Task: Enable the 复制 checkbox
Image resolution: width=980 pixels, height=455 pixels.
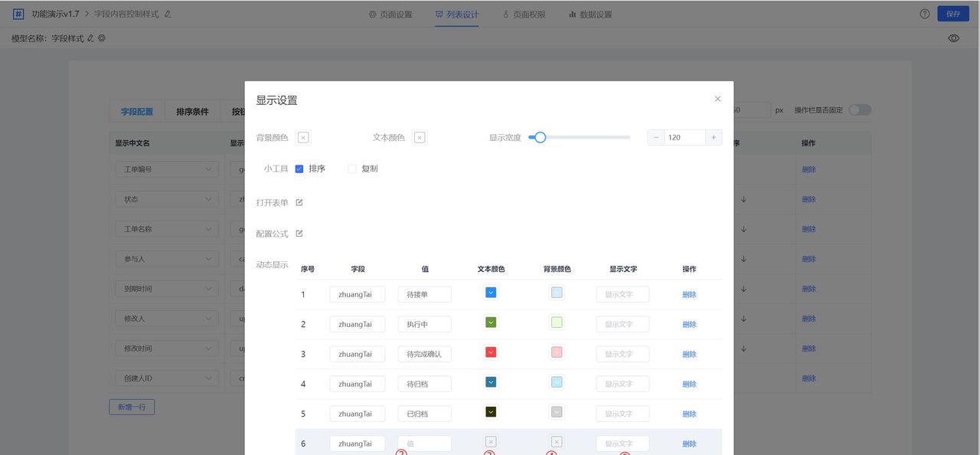Action: (x=351, y=169)
